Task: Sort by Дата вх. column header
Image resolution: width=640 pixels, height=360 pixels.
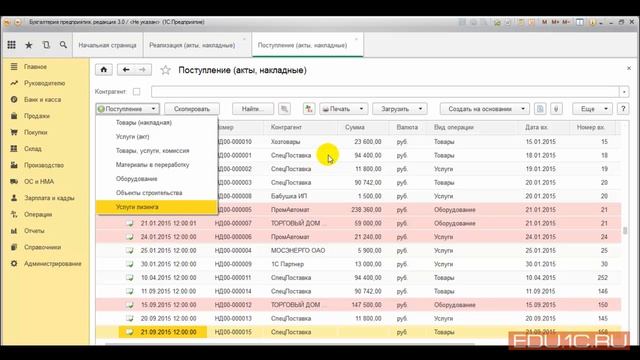Action: pyautogui.click(x=536, y=127)
